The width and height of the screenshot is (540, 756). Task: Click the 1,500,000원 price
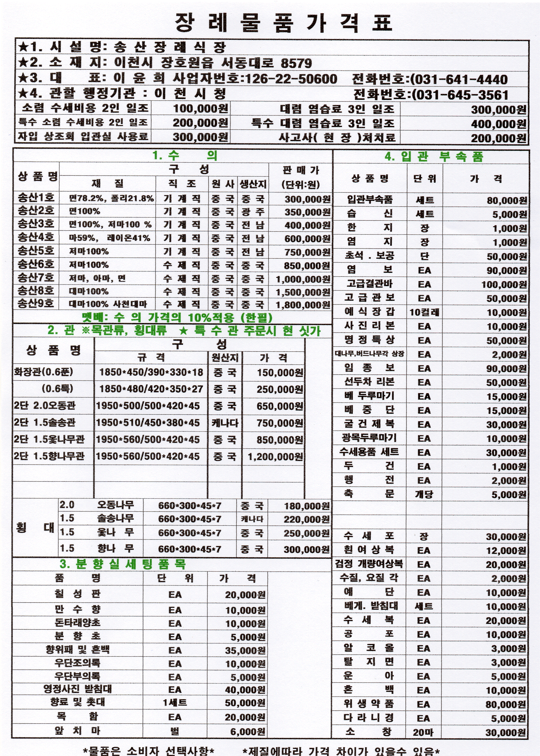(x=303, y=292)
